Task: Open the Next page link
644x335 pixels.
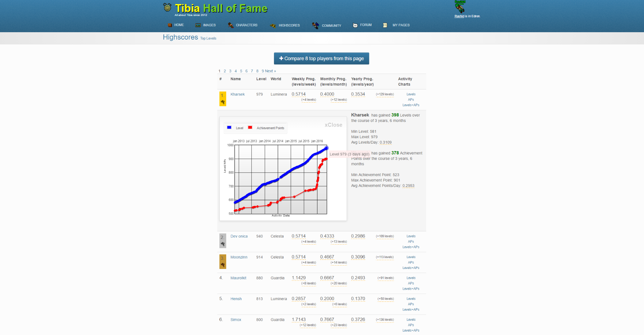Action: (x=270, y=71)
